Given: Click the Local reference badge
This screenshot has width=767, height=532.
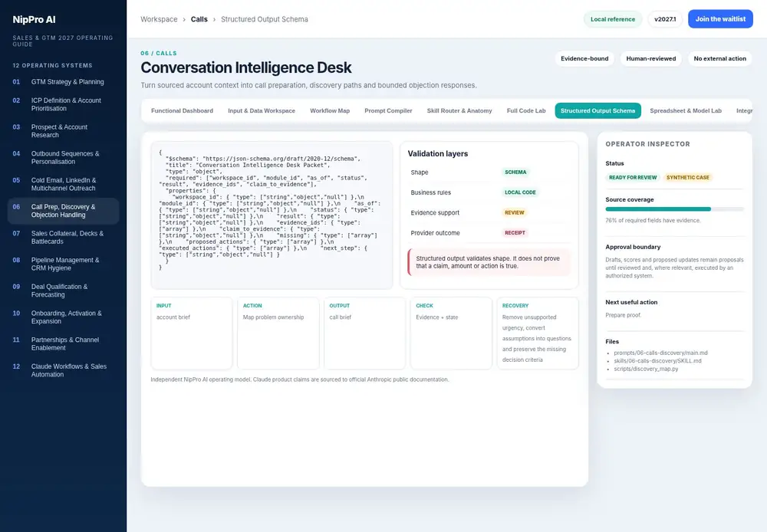Looking at the screenshot, I should (612, 19).
